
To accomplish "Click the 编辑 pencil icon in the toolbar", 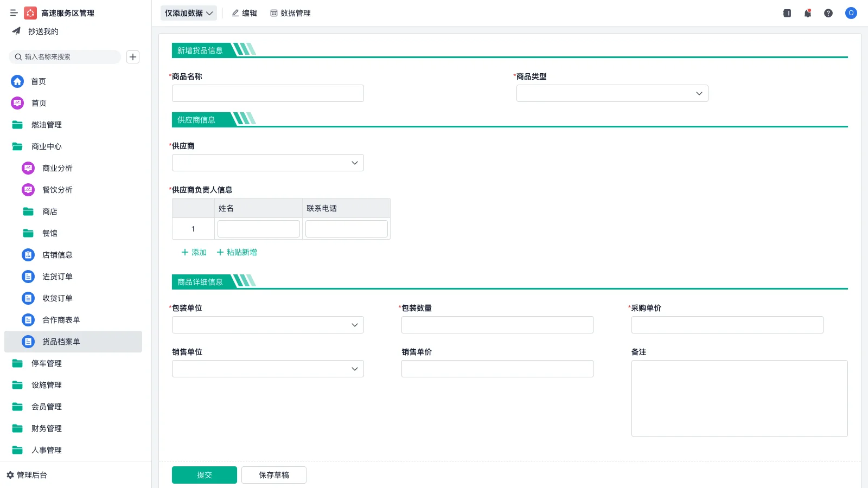I will 235,13.
